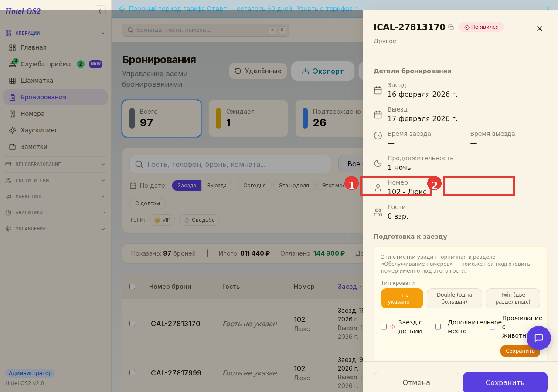Click the guest search input field
Screen dimensions: 558x392
click(x=230, y=164)
